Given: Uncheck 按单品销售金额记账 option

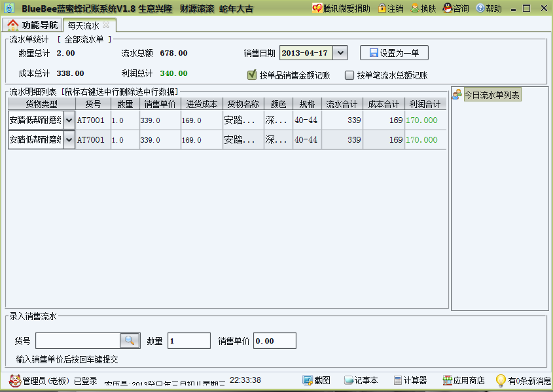Looking at the screenshot, I should (252, 75).
